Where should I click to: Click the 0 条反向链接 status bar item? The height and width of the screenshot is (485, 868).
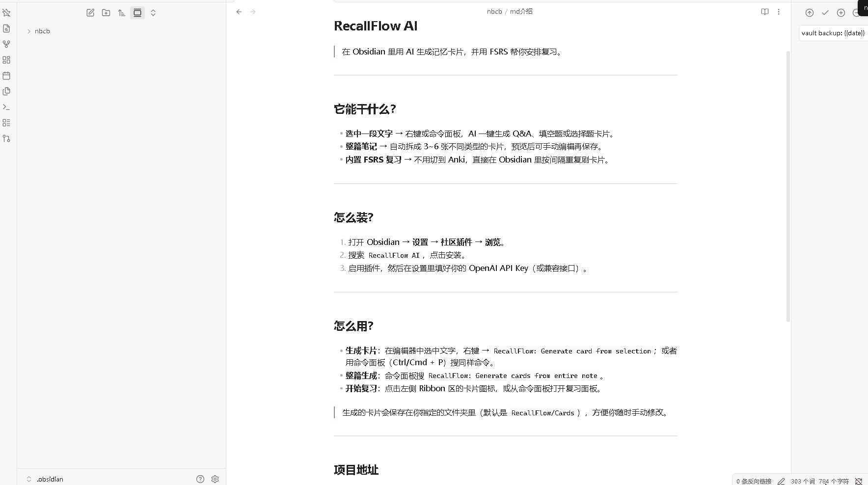pos(754,481)
